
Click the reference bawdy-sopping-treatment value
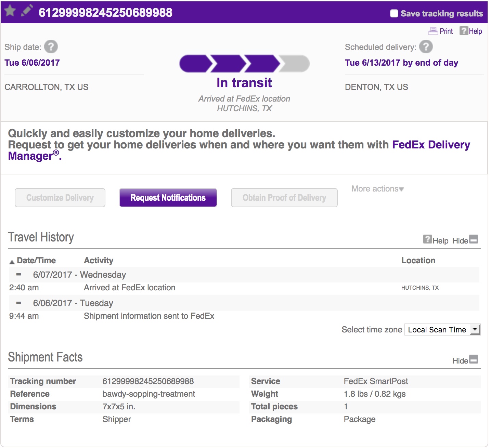(x=149, y=394)
